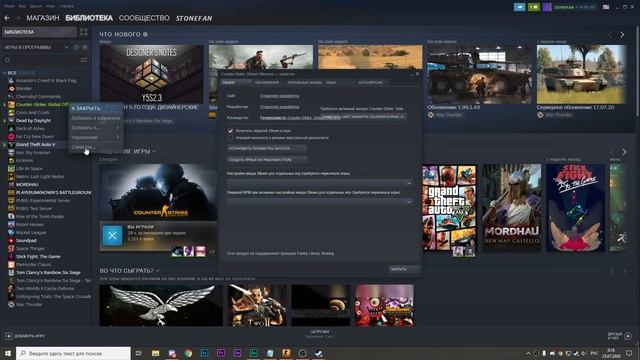Select MORDHAU in the game list

coord(27,184)
